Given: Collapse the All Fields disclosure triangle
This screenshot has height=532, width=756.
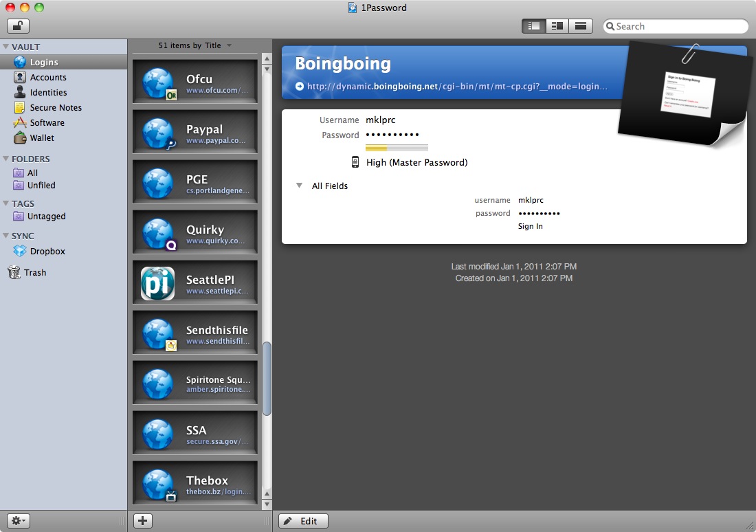Looking at the screenshot, I should click(x=300, y=186).
